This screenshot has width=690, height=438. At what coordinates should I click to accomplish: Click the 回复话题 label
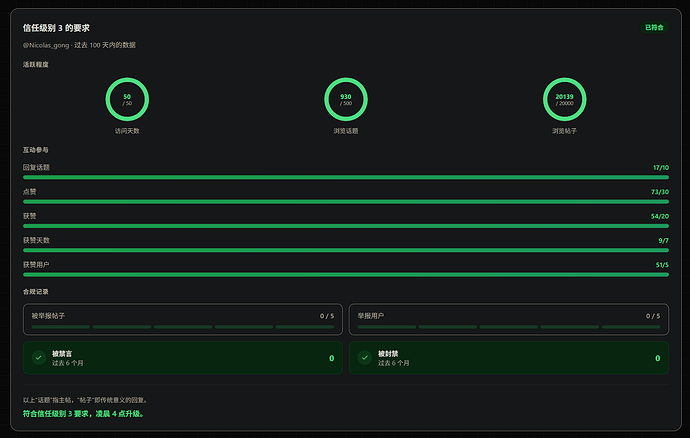[x=36, y=167]
